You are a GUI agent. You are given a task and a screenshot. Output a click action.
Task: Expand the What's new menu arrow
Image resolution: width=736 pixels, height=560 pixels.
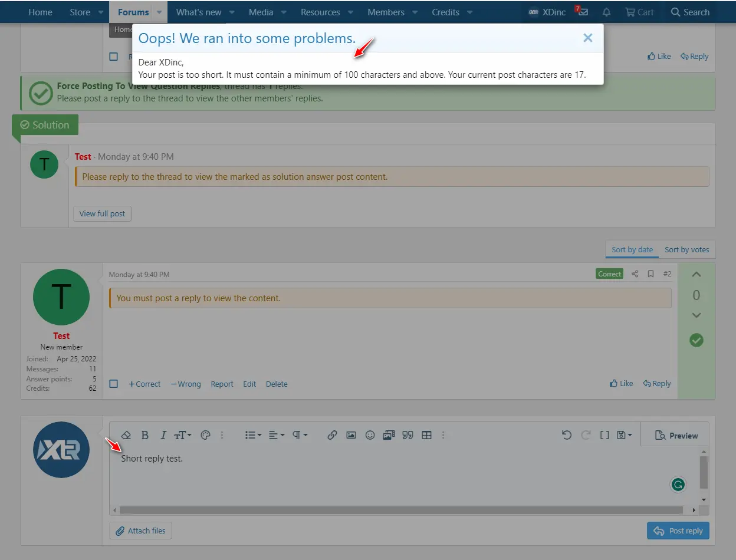tap(232, 12)
